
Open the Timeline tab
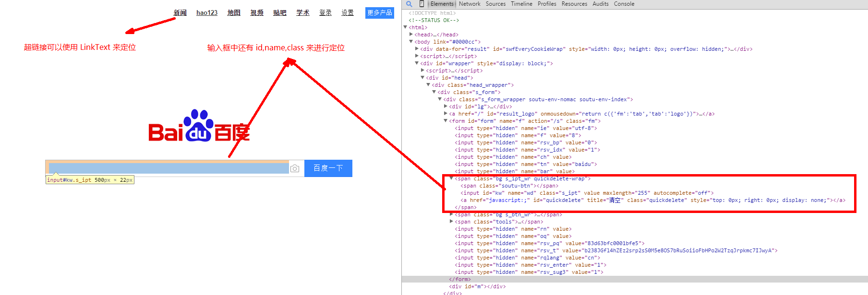[x=521, y=4]
